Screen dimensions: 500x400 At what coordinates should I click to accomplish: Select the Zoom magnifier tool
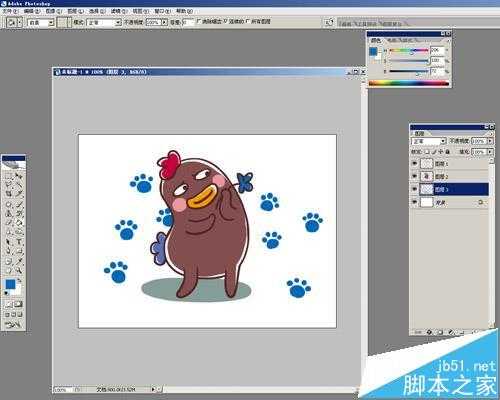(x=18, y=270)
